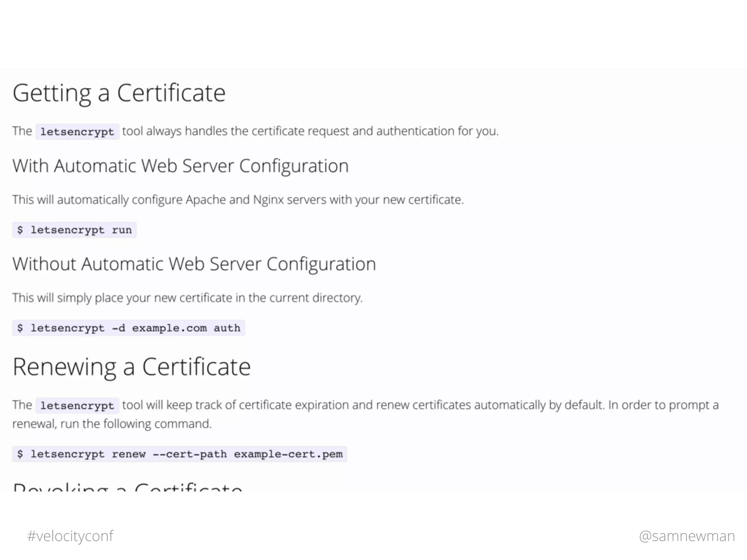Click 'With Automatic Web Server Configuration' heading
The image size is (747, 560).
[181, 166]
